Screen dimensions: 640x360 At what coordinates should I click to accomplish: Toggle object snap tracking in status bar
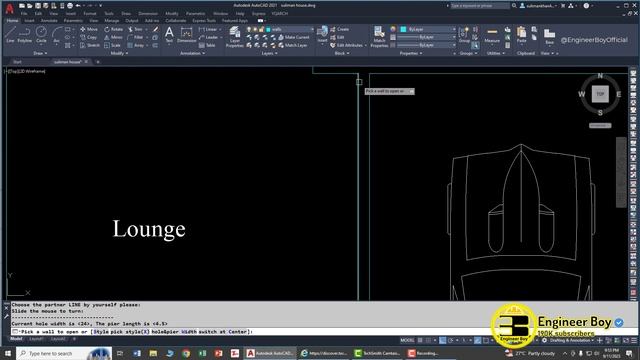coord(478,340)
